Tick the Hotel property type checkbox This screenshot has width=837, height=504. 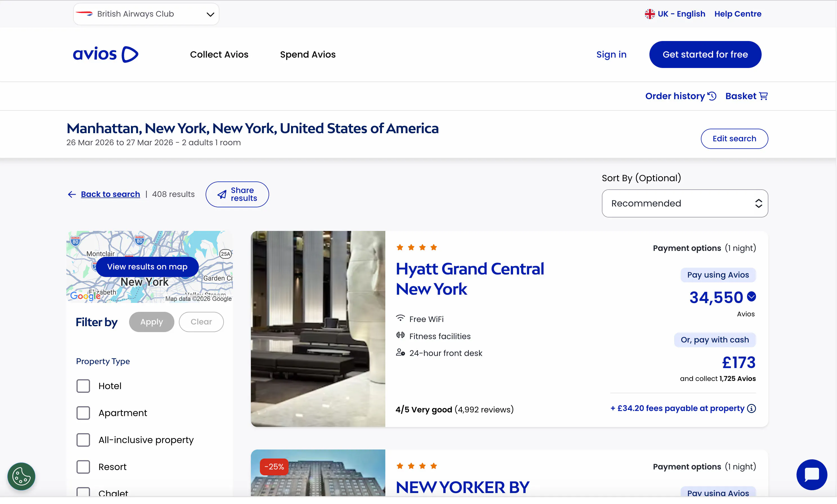click(x=83, y=386)
